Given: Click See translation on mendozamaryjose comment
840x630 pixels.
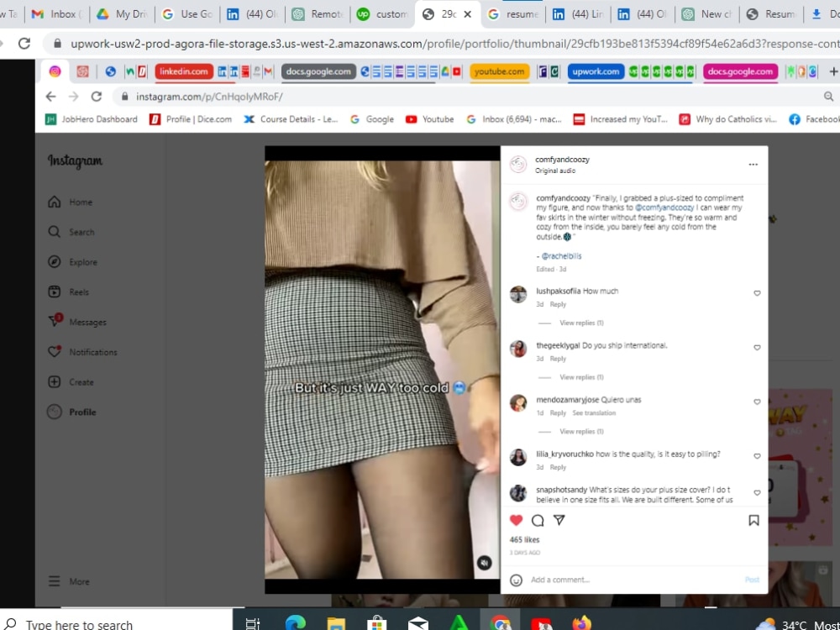Looking at the screenshot, I should [594, 413].
